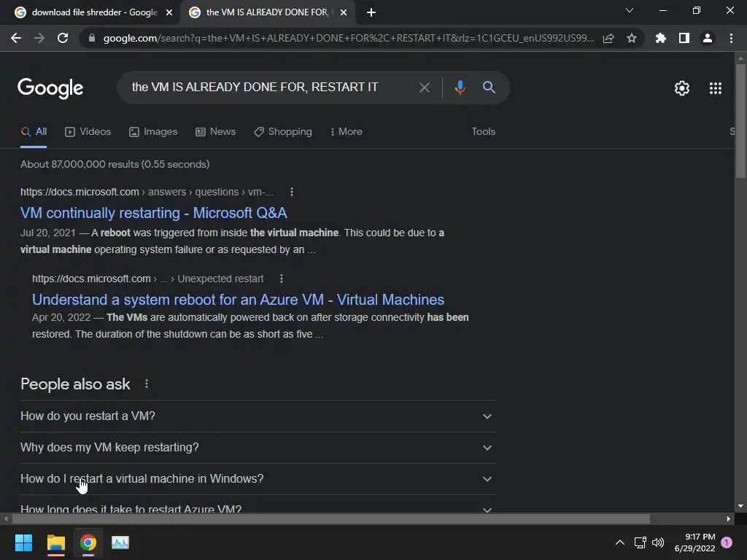Click the lock icon in the address bar
The width and height of the screenshot is (747, 560).
click(x=92, y=38)
